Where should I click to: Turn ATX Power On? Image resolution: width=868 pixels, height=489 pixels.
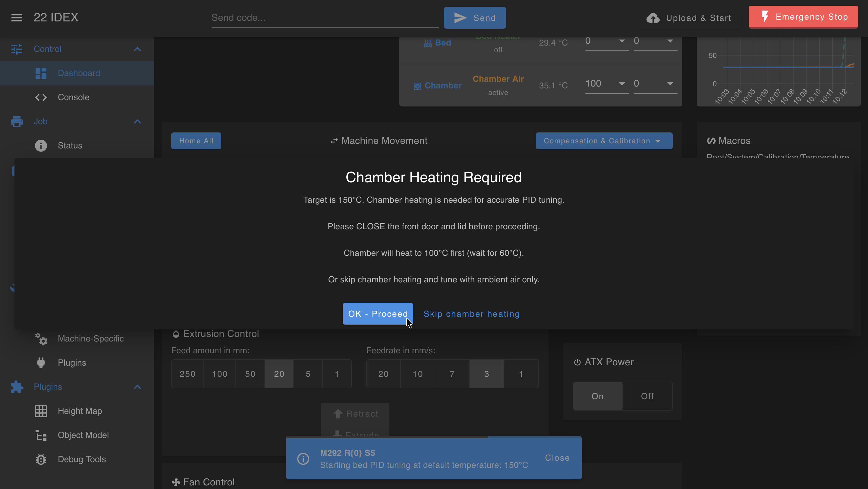(597, 396)
